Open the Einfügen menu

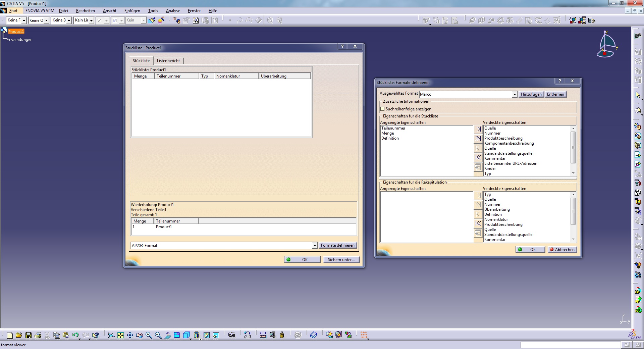(132, 11)
